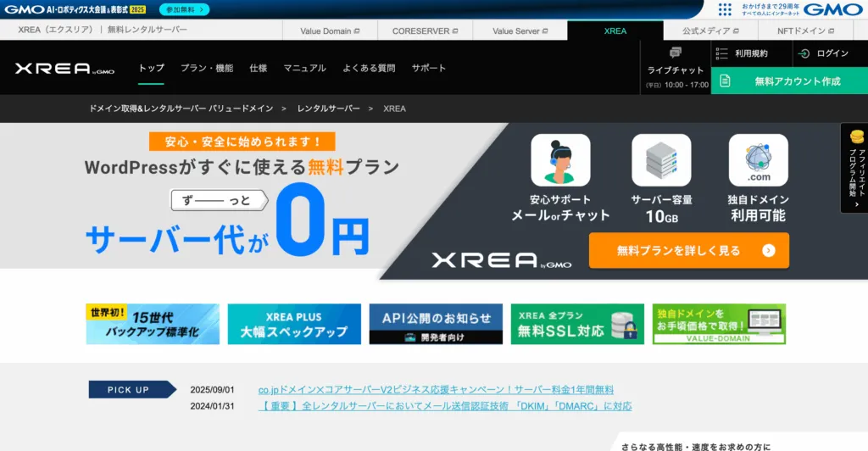Click the terms list icon beside 利用規約
Screen dimensions: 868x451
tap(722, 53)
